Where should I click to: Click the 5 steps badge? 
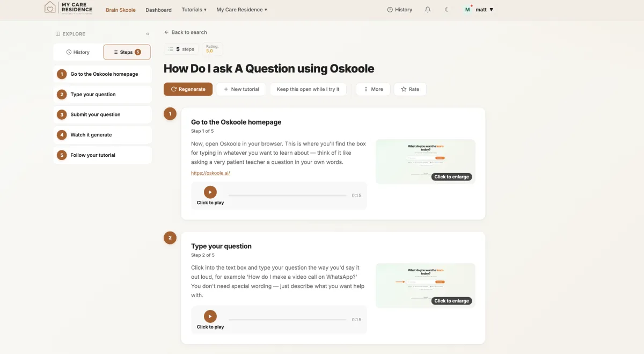(181, 49)
